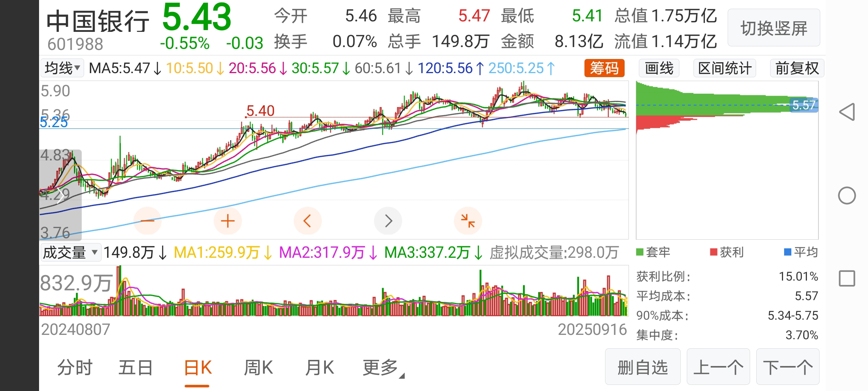
Task: Tap the 5.57 average cost marker
Action: 804,105
